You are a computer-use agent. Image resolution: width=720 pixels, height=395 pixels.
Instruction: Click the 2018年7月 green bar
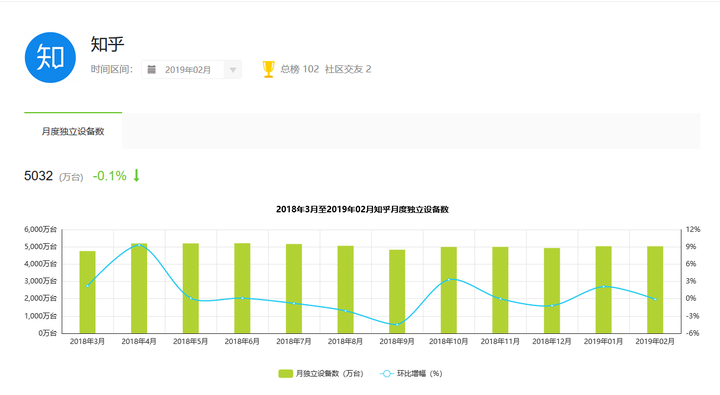click(x=294, y=288)
